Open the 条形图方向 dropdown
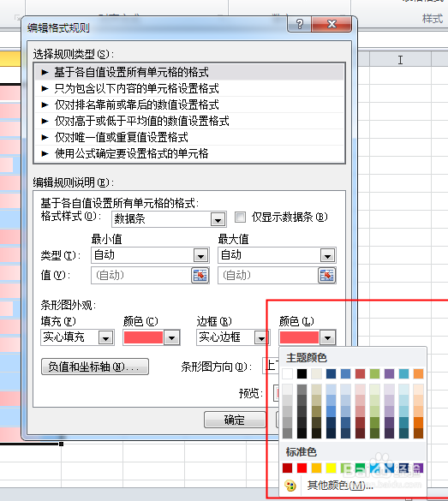 click(271, 366)
